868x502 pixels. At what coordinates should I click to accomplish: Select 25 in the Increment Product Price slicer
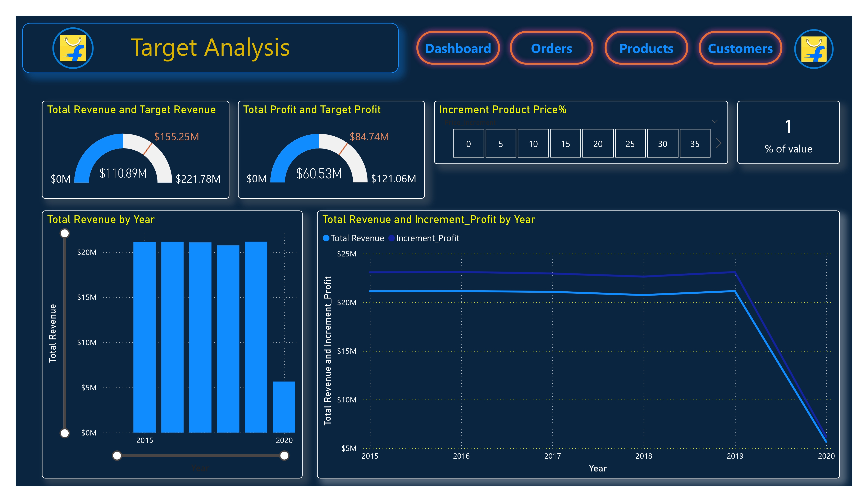pos(630,144)
